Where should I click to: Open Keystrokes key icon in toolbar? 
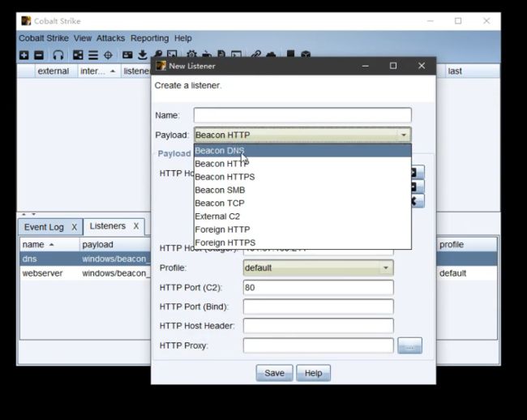point(157,54)
